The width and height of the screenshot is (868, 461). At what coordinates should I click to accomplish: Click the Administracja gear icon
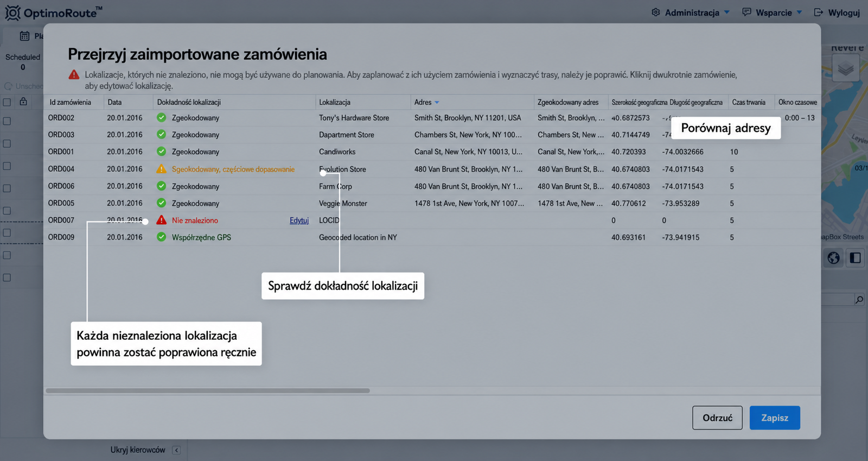pyautogui.click(x=656, y=12)
